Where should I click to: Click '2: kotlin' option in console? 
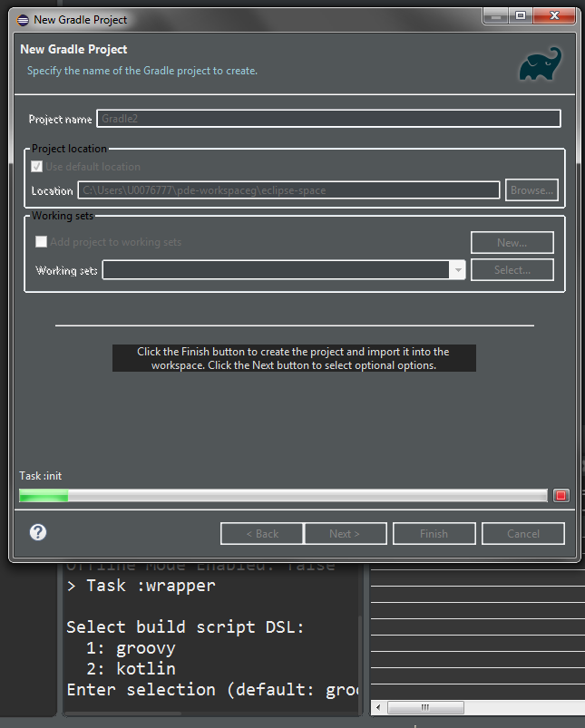(x=131, y=669)
